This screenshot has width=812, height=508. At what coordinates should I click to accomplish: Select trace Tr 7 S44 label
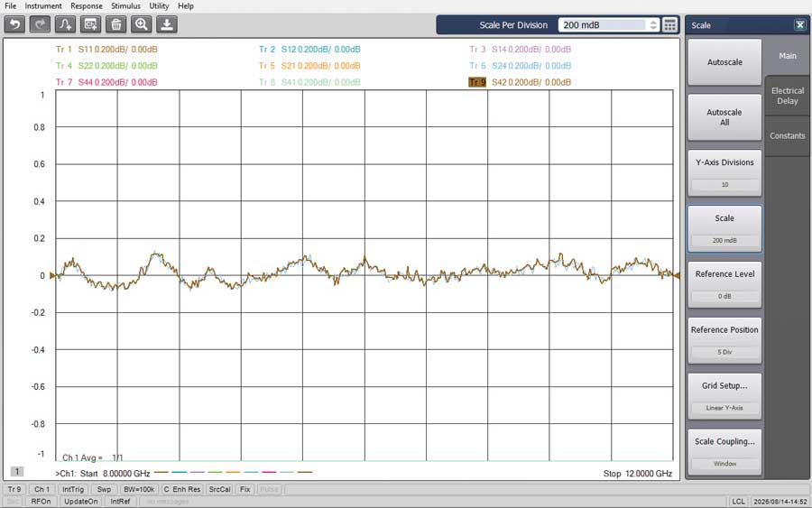(106, 82)
